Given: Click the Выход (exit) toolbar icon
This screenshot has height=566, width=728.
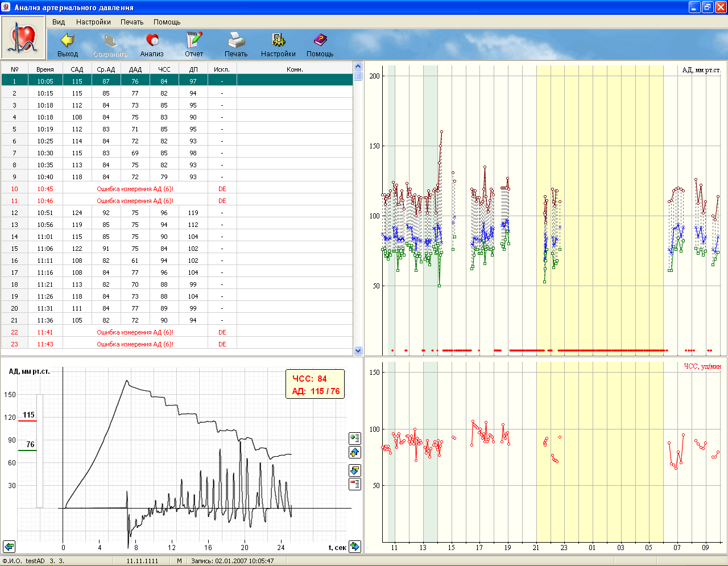Looking at the screenshot, I should 68,45.
